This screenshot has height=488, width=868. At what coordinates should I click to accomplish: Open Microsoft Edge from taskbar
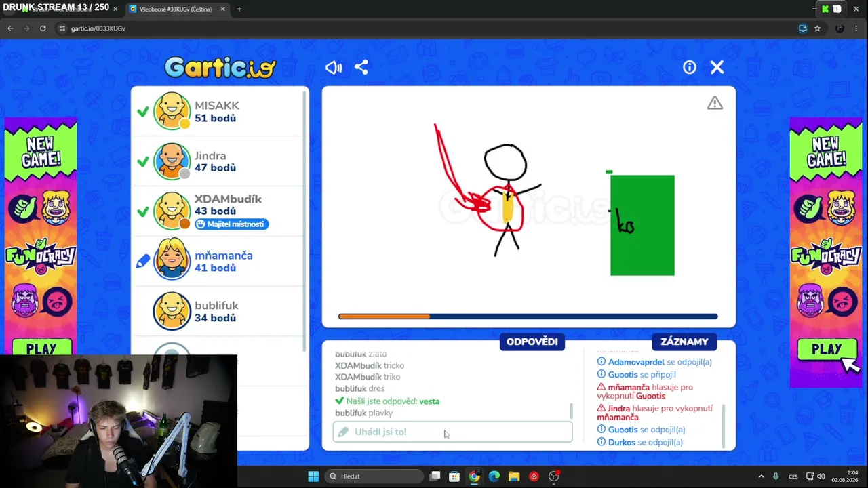point(494,476)
